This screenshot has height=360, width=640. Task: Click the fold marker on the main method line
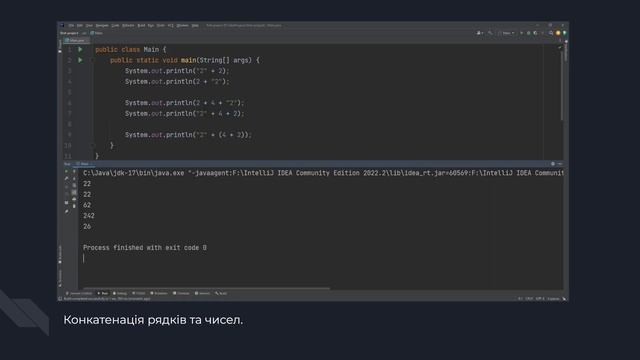(93, 60)
